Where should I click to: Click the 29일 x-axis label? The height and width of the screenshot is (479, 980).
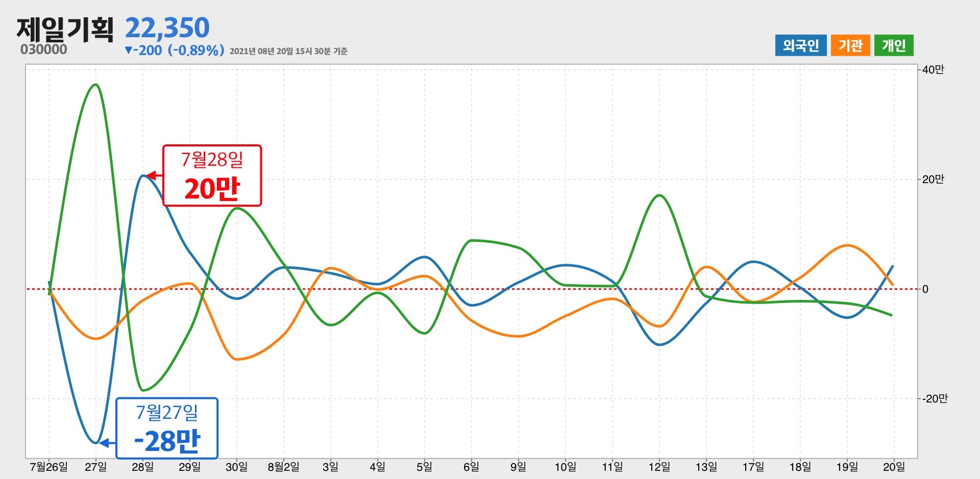[190, 467]
